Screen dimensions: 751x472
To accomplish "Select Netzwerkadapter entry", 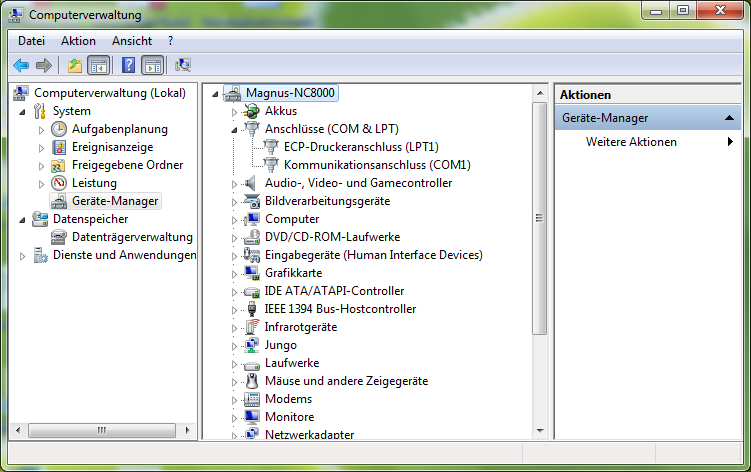I will [x=309, y=435].
